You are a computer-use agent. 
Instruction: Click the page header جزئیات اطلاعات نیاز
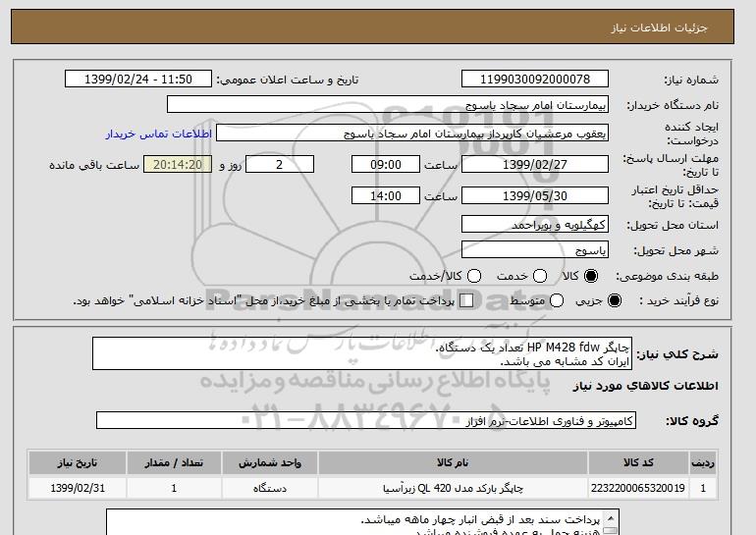pos(659,27)
